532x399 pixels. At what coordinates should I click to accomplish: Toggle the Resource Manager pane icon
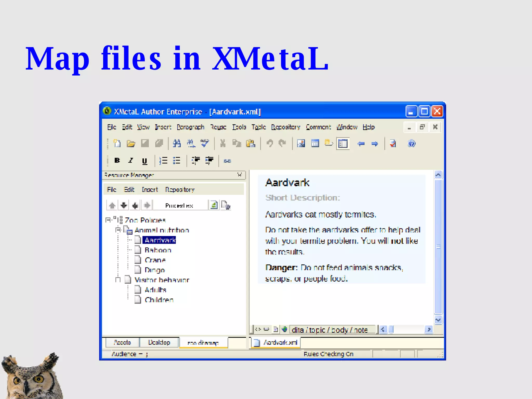click(x=343, y=144)
